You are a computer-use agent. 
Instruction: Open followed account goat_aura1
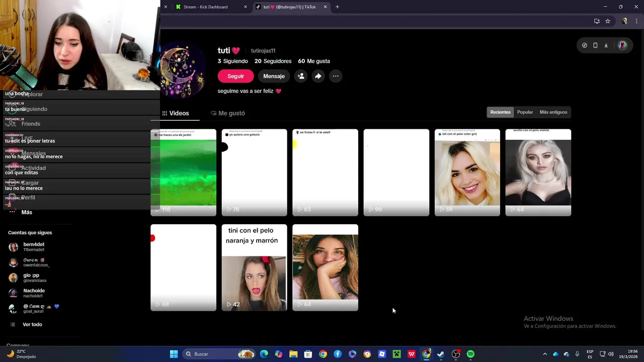pyautogui.click(x=33, y=309)
